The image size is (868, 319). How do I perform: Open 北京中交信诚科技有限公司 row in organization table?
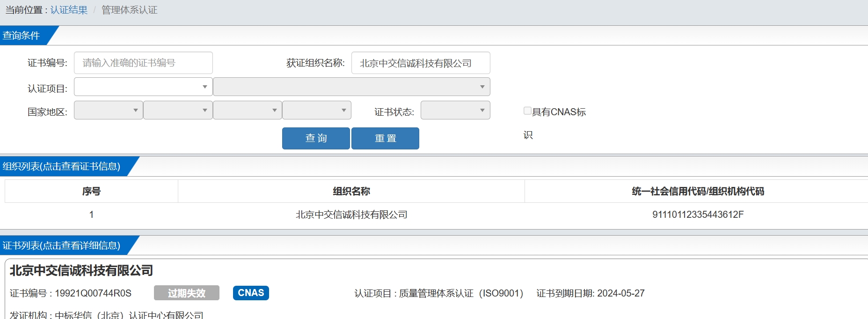coord(351,215)
